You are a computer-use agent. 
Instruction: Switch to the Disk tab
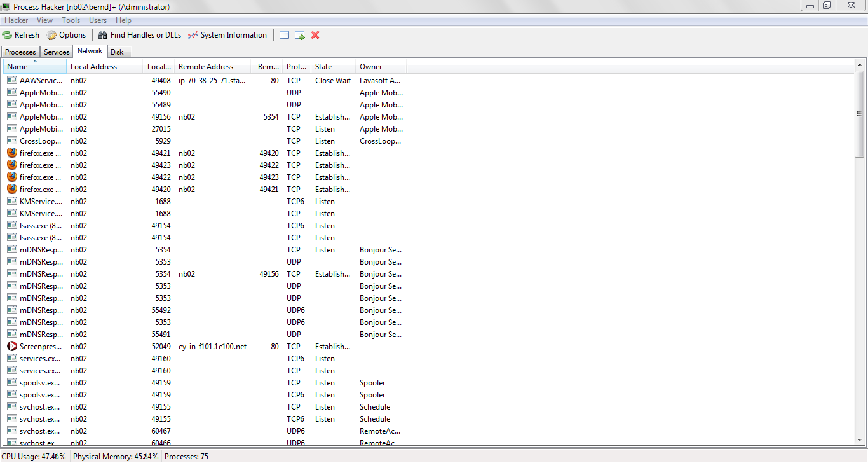coord(118,52)
